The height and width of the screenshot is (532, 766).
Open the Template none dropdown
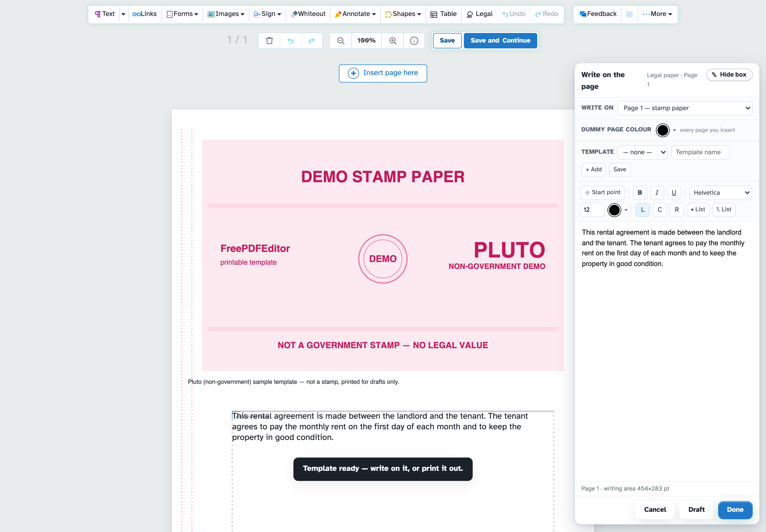pyautogui.click(x=642, y=152)
